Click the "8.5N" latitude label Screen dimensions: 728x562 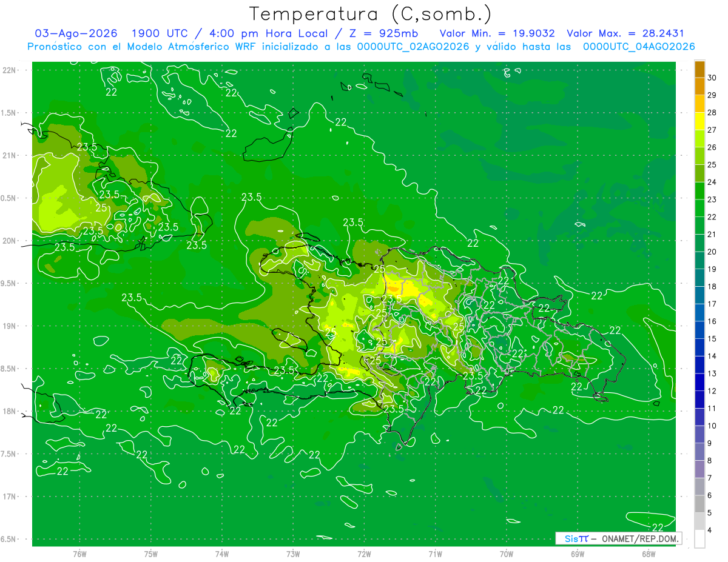point(8,369)
